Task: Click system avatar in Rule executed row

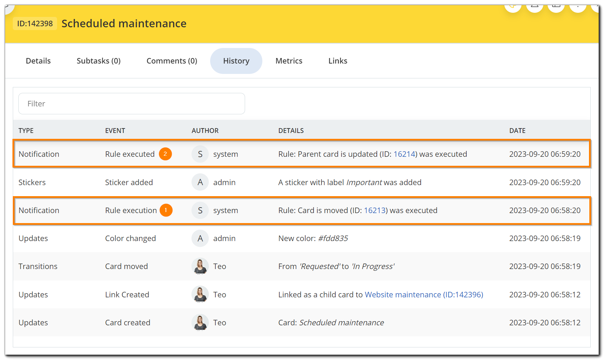Action: point(200,154)
